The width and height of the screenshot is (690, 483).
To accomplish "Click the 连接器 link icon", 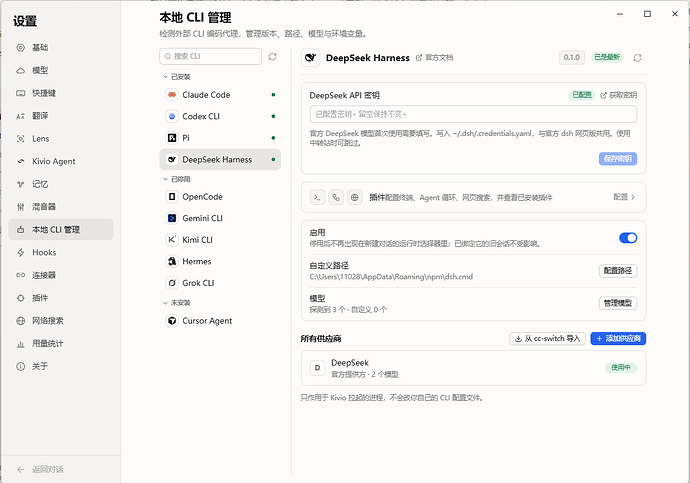I will coord(21,275).
